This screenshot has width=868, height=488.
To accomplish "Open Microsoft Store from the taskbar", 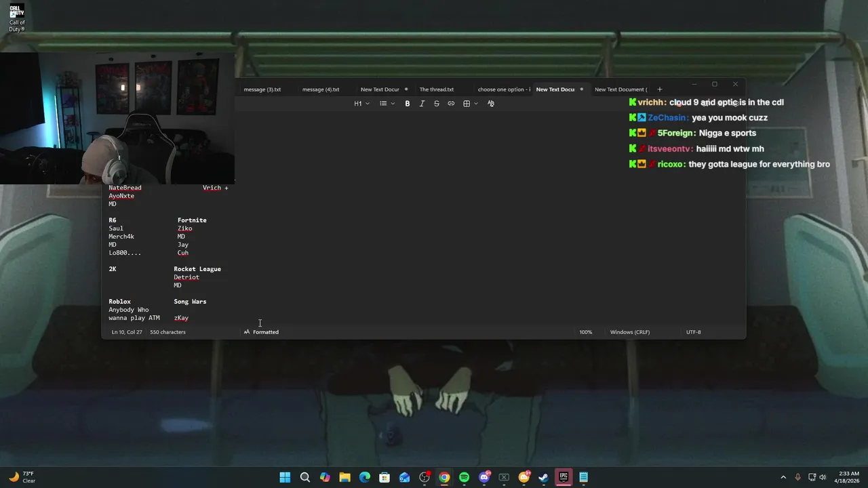I will coord(384,477).
